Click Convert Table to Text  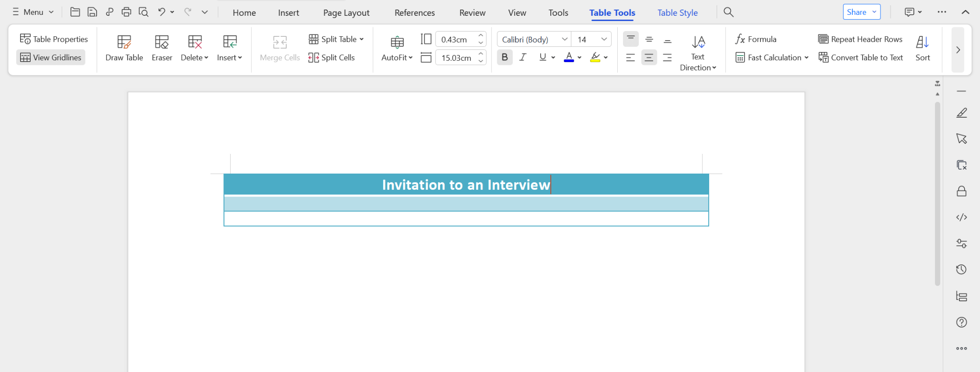860,57
